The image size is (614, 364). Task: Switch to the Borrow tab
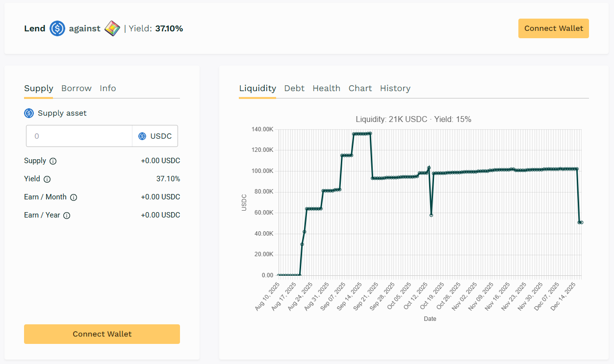pyautogui.click(x=77, y=88)
